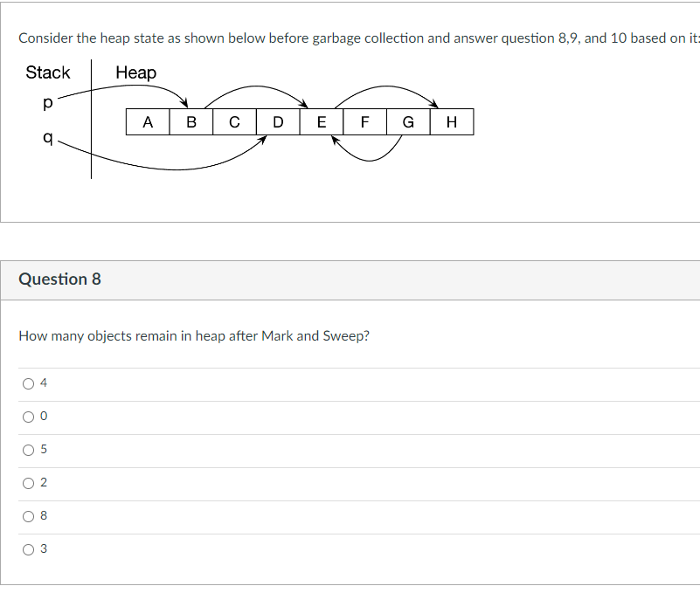Viewport: 700px width, 593px height.
Task: Click heap cell G in the diagram
Action: [408, 121]
